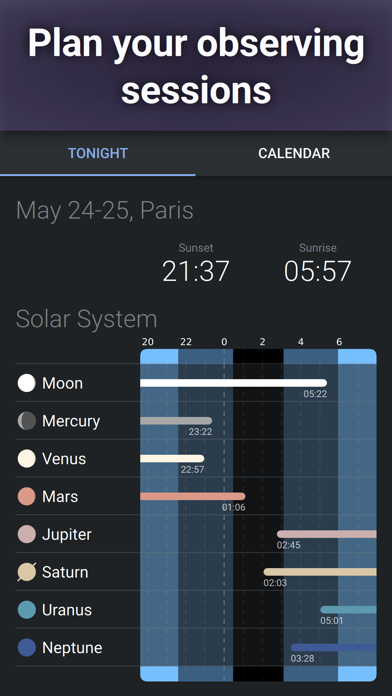Select the Neptune planet icon

27,647
